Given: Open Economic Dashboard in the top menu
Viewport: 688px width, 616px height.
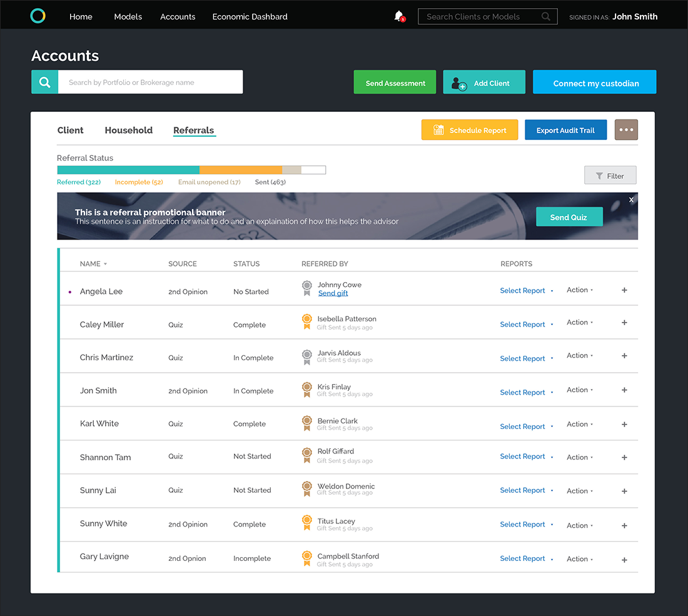Looking at the screenshot, I should 250,17.
